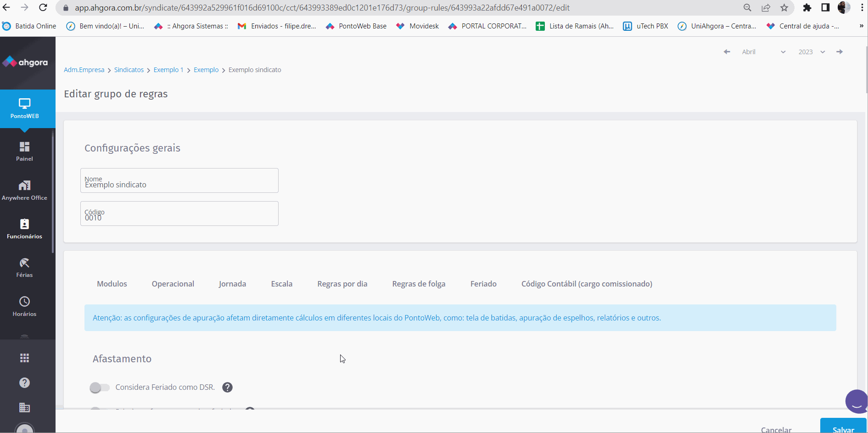Click the browser address bar URL
Screen dimensions: 868x433
[322, 8]
